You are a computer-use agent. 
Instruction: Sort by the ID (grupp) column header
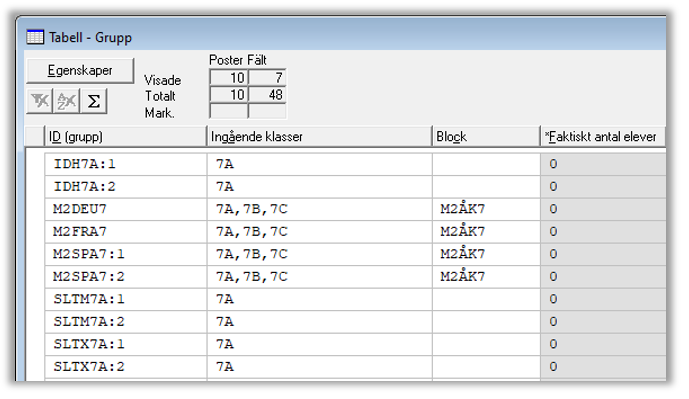click(126, 137)
